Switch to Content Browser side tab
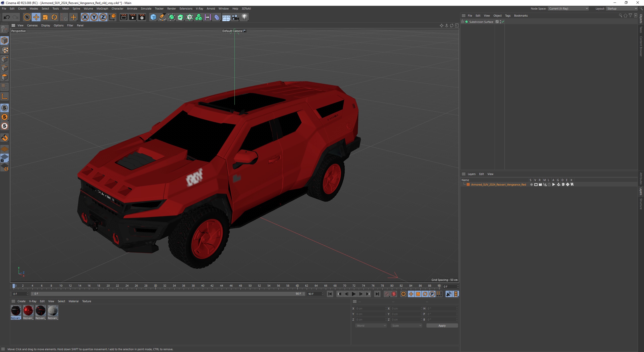The height and width of the screenshot is (352, 644). coord(641,46)
